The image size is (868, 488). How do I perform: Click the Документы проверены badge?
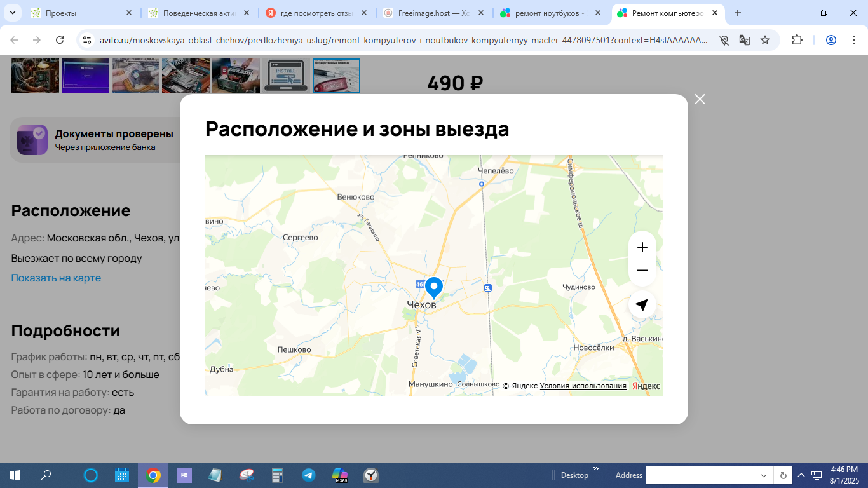pos(95,140)
